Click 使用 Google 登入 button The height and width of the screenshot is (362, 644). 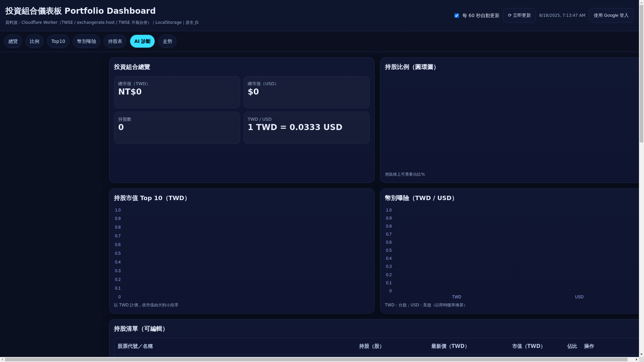coord(611,15)
